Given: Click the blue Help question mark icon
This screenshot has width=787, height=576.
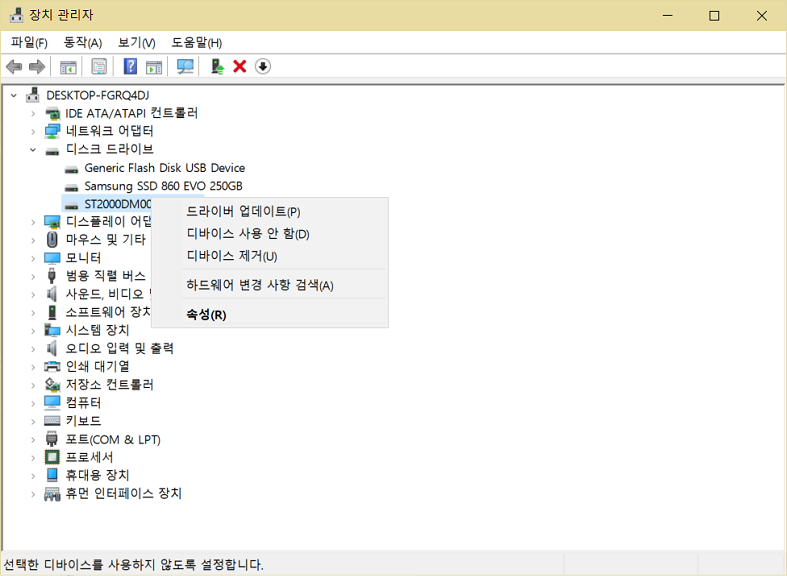Looking at the screenshot, I should tap(130, 66).
